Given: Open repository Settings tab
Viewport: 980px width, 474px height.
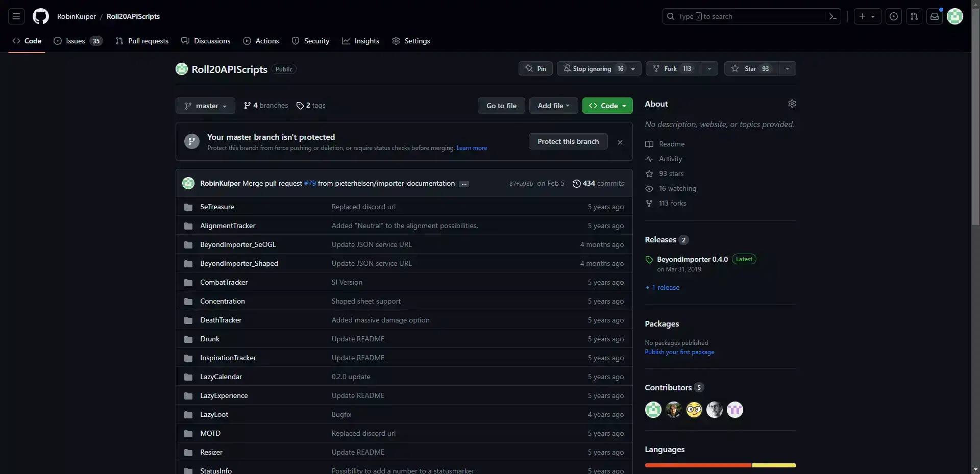Looking at the screenshot, I should (411, 41).
